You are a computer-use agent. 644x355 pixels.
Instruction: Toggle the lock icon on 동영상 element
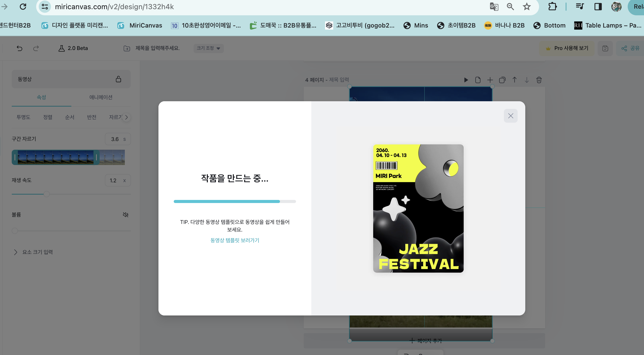(118, 79)
